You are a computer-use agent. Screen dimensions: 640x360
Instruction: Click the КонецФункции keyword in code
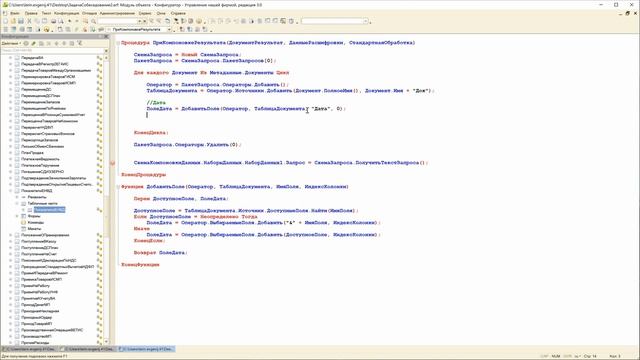coord(140,264)
